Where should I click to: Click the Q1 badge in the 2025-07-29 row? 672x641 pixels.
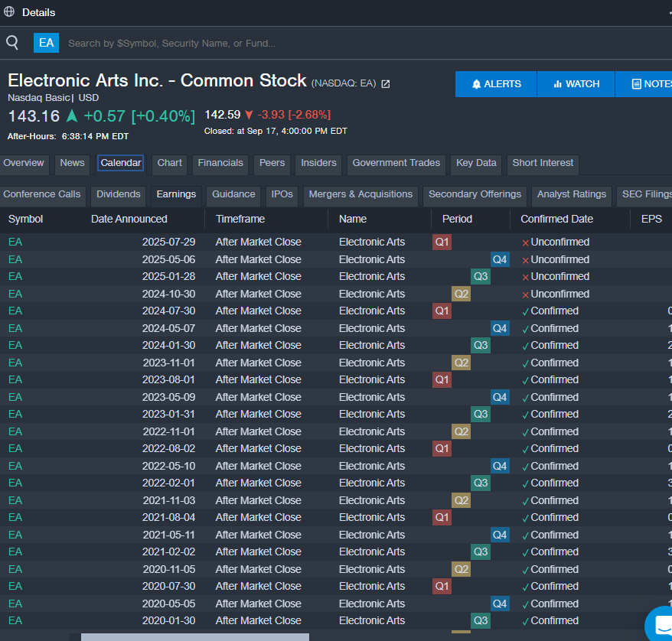442,242
